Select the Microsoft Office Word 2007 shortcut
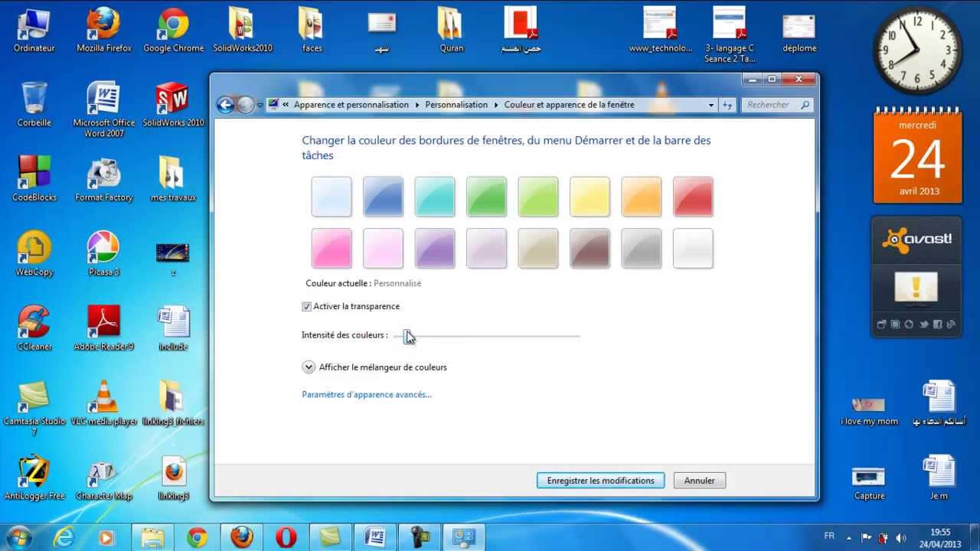 click(x=104, y=109)
